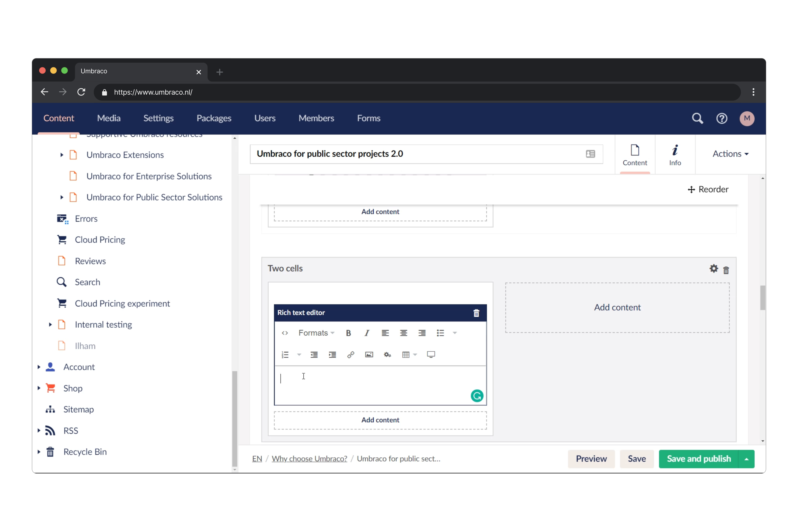Delete the Rich text editor block
This screenshot has height=532, width=798.
click(x=476, y=313)
